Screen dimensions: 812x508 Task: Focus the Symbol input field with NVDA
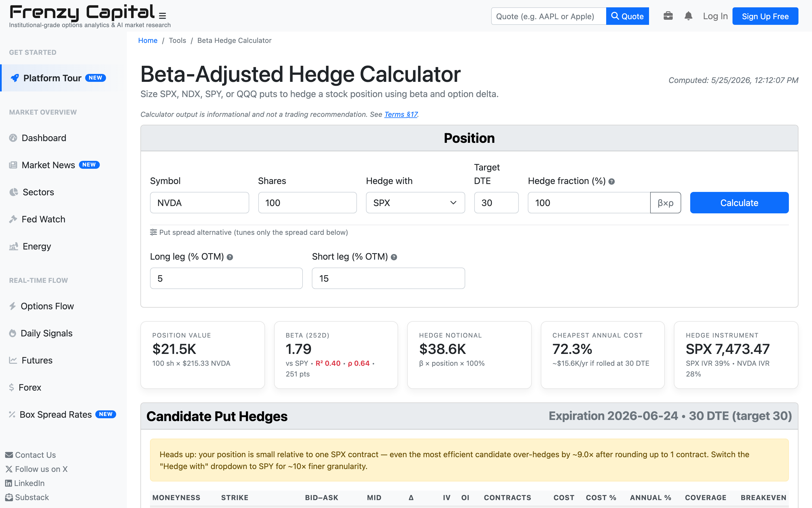click(x=199, y=203)
